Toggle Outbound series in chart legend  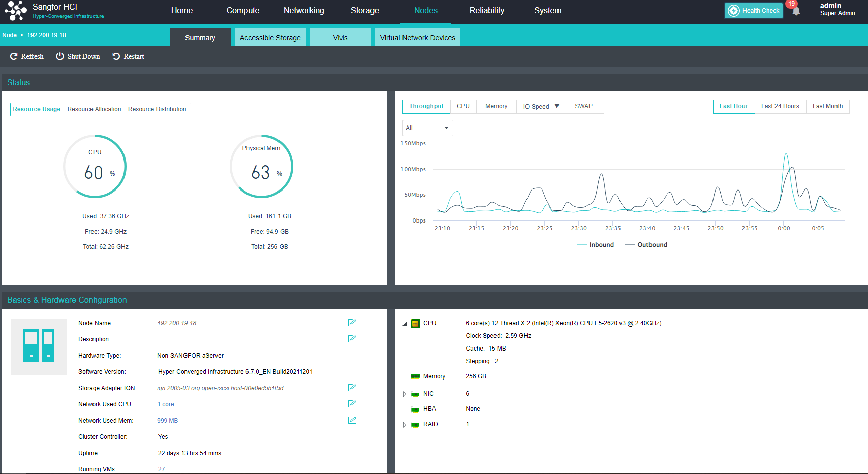click(x=646, y=245)
